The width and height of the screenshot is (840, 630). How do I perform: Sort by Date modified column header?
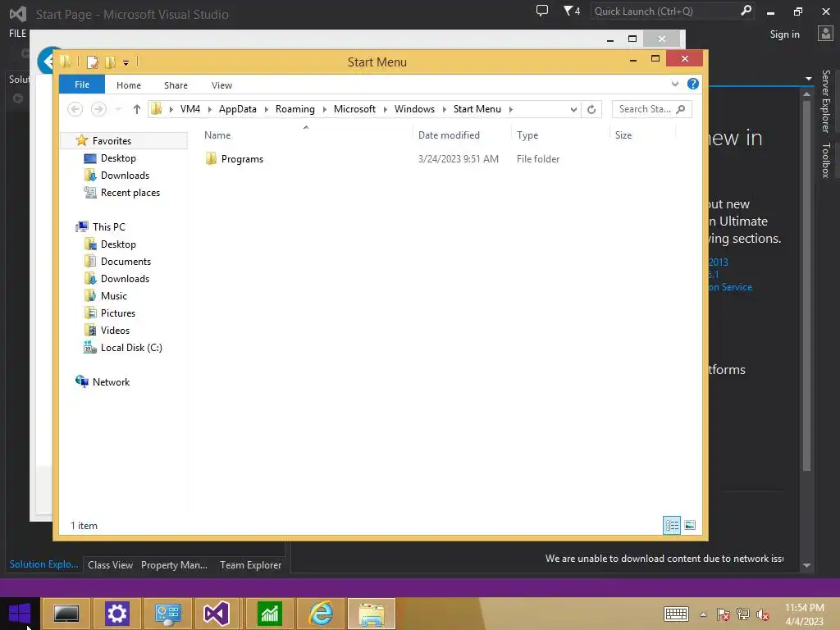pyautogui.click(x=449, y=135)
